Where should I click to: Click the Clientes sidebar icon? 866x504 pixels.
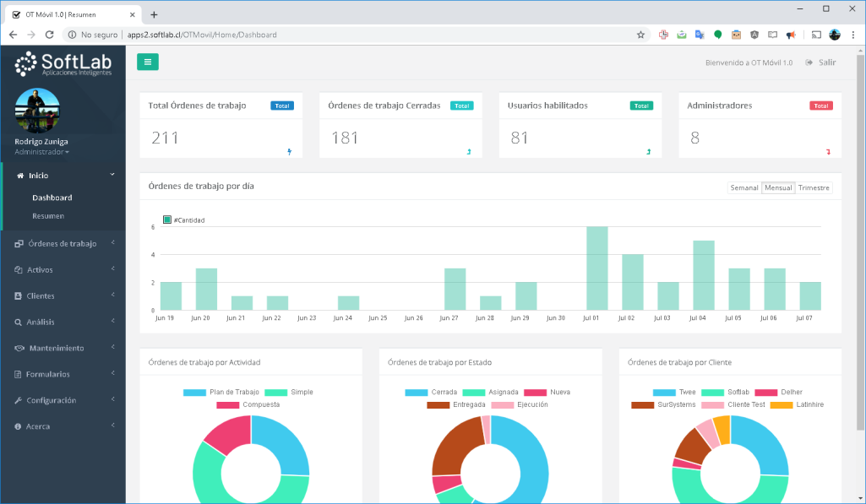click(19, 295)
